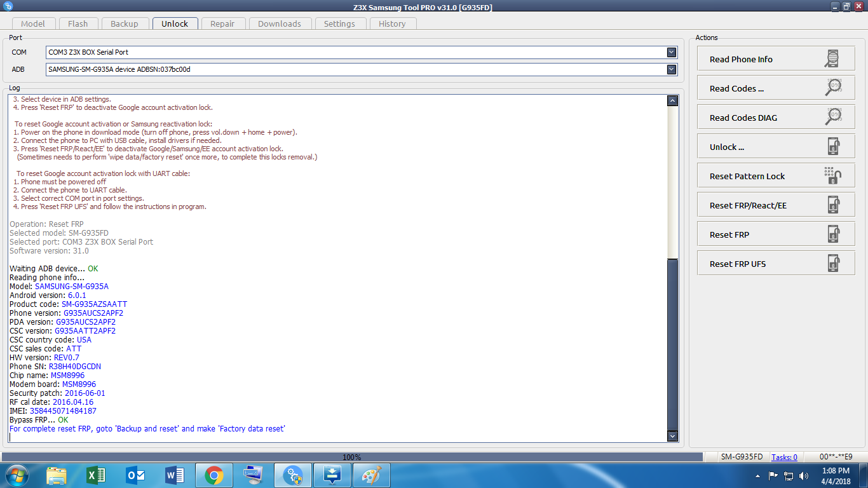Click the Unlock ... button
868x488 pixels.
pyautogui.click(x=776, y=147)
